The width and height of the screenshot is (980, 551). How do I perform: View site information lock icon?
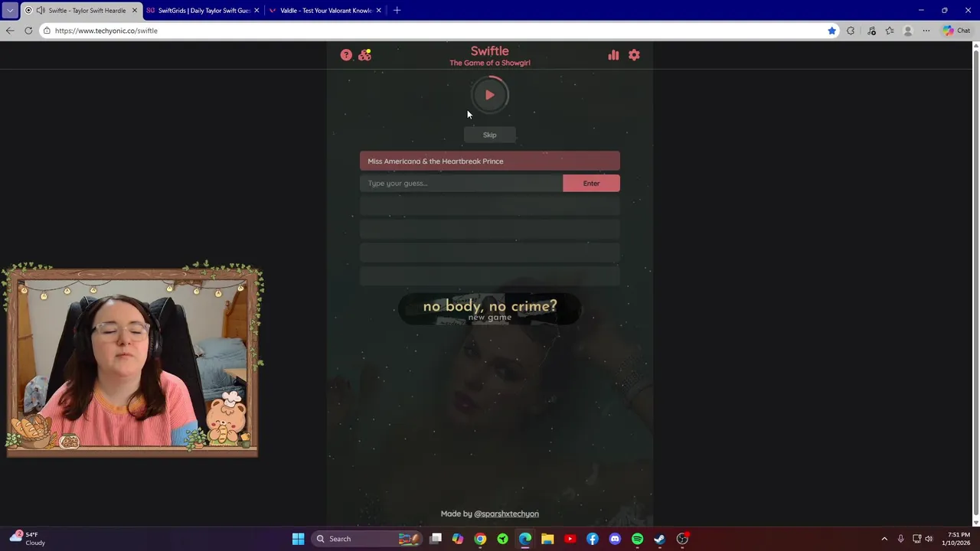point(47,31)
